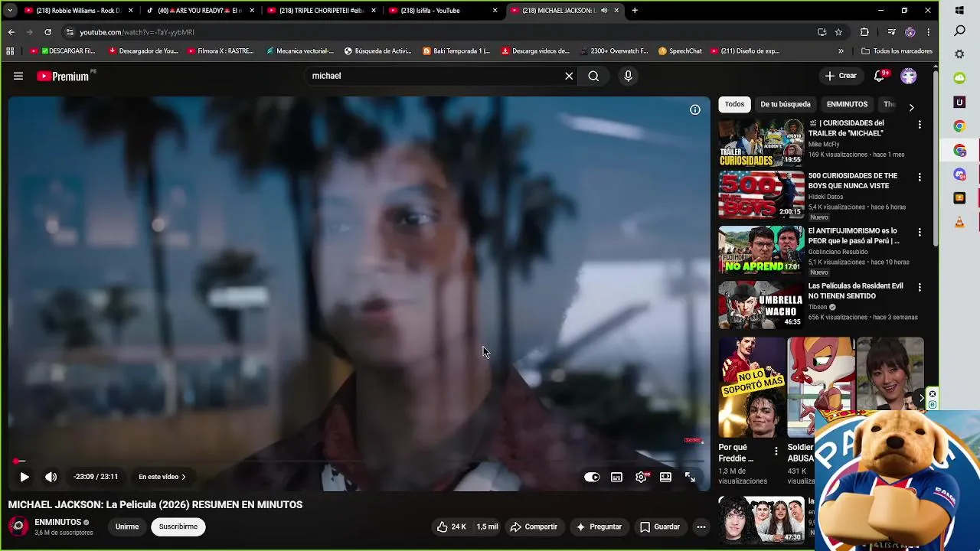Image resolution: width=980 pixels, height=551 pixels.
Task: Open YouTube notifications bell
Action: tap(879, 76)
